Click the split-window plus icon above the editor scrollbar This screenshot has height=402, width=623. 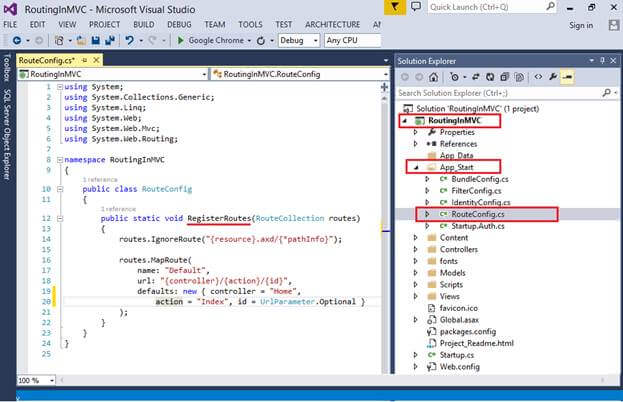click(x=384, y=87)
